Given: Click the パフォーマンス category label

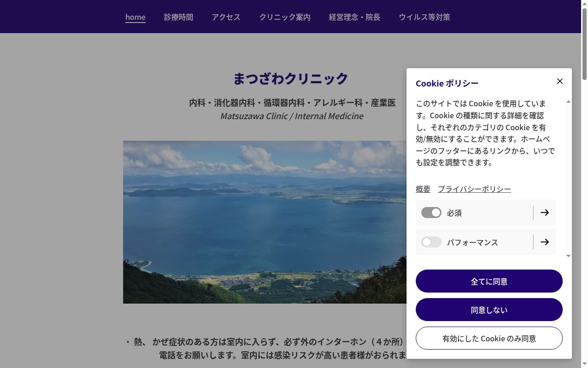Looking at the screenshot, I should pyautogui.click(x=473, y=242).
